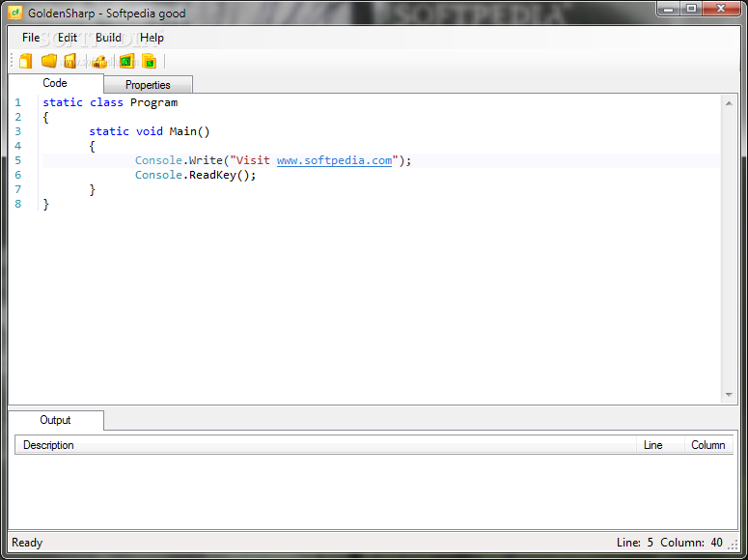Click "static void Main()" code line

[x=150, y=131]
